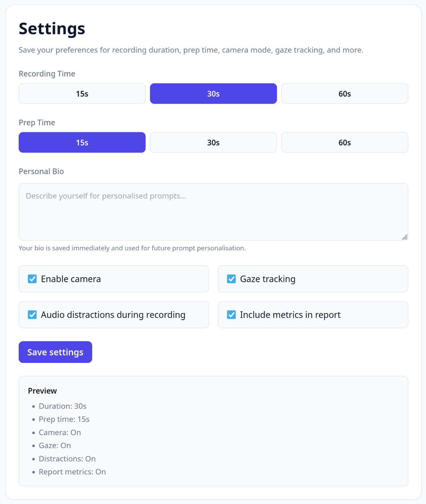Set prep time to 30s

click(x=213, y=142)
